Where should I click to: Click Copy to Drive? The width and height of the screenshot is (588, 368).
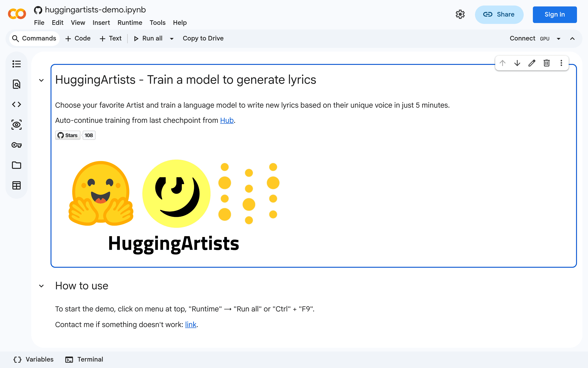click(x=203, y=38)
